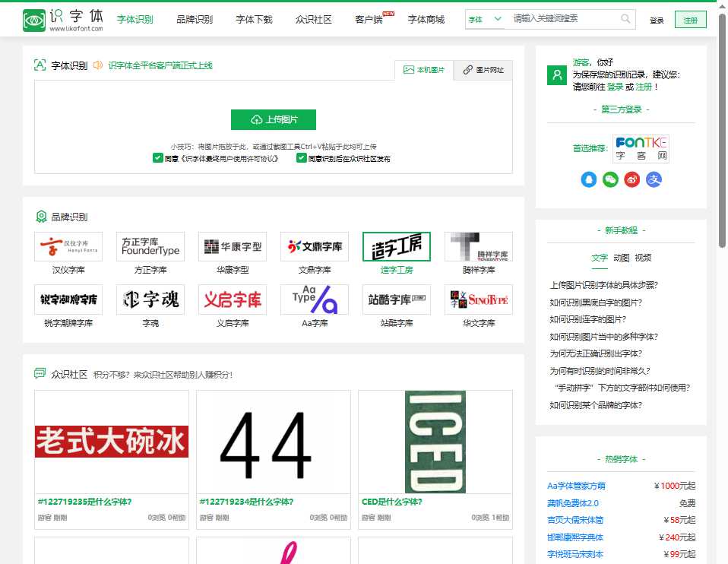Click the 上传图片 upload button

pos(273,120)
